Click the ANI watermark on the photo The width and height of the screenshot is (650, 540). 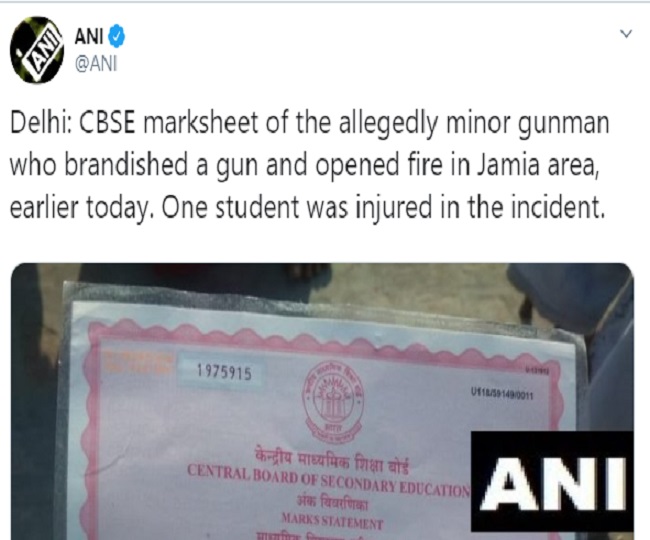[552, 482]
